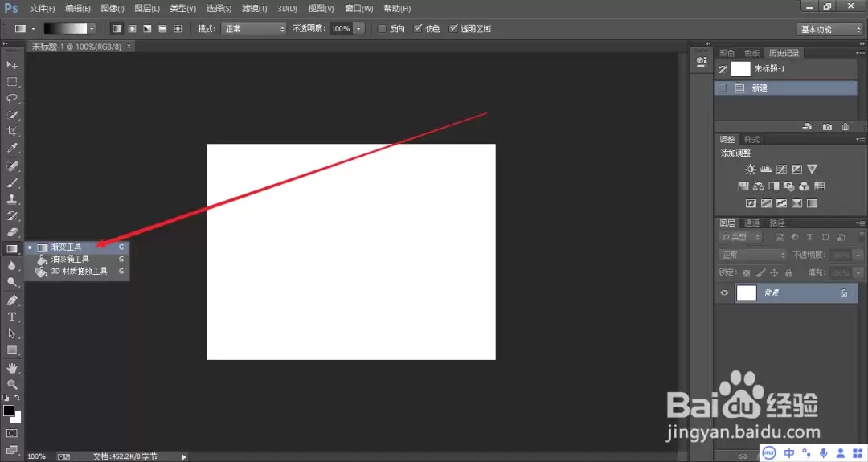Select the Eyedropper tool
The height and width of the screenshot is (462, 868).
[x=11, y=149]
